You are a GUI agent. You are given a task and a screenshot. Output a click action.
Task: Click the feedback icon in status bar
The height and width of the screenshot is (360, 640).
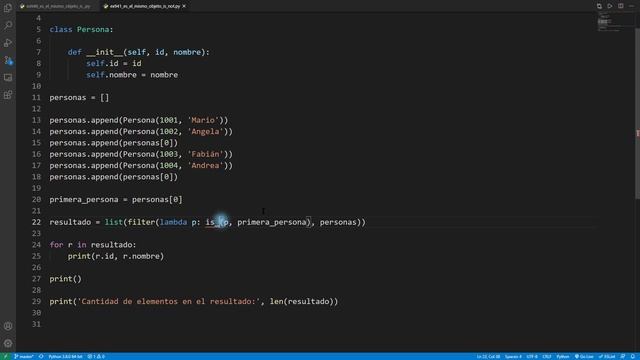coord(623,357)
